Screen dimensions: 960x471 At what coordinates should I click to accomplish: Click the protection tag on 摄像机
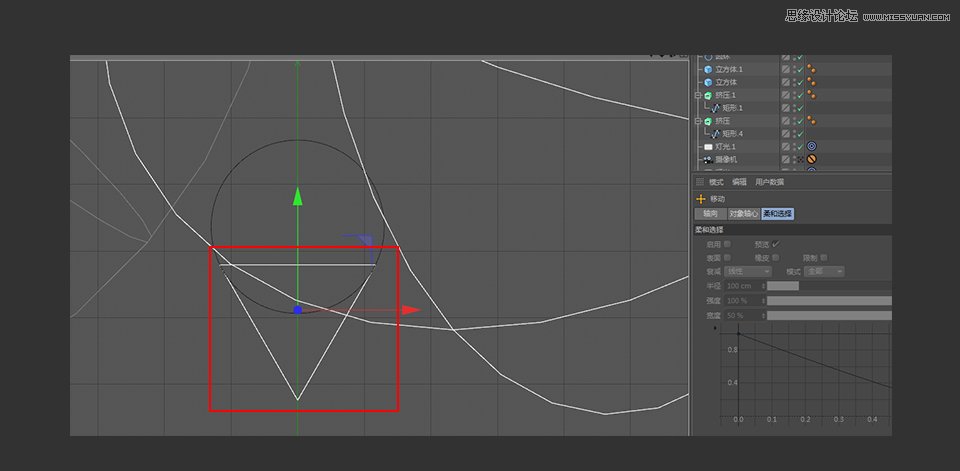coord(812,159)
